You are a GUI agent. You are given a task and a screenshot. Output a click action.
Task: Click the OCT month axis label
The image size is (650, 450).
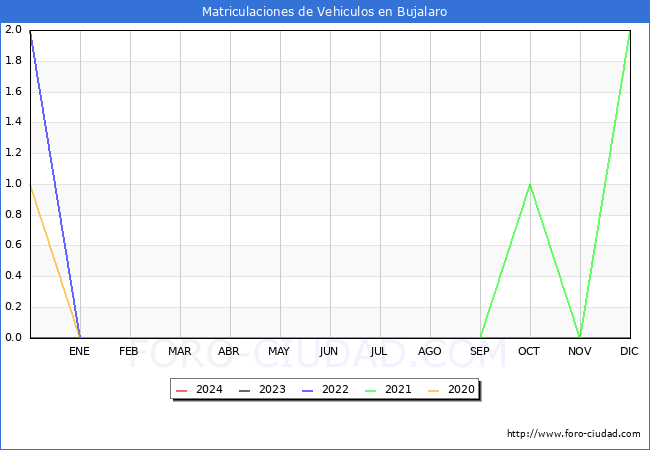(x=529, y=351)
